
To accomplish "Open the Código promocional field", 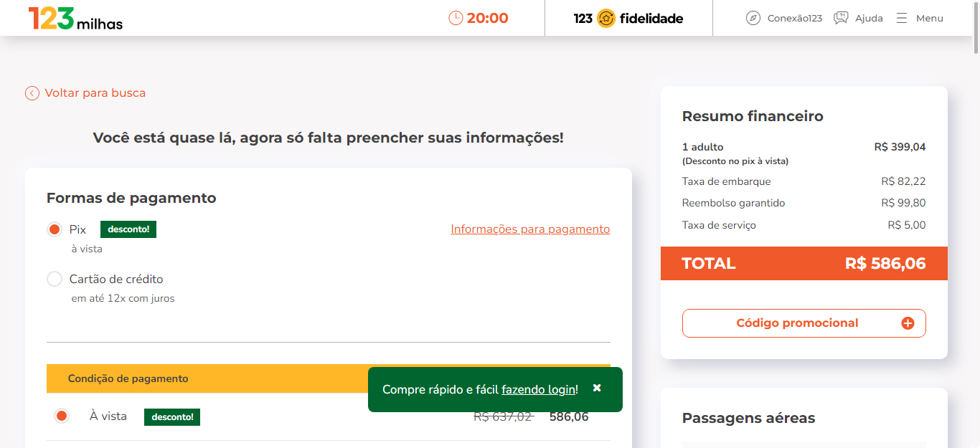I will 804,323.
